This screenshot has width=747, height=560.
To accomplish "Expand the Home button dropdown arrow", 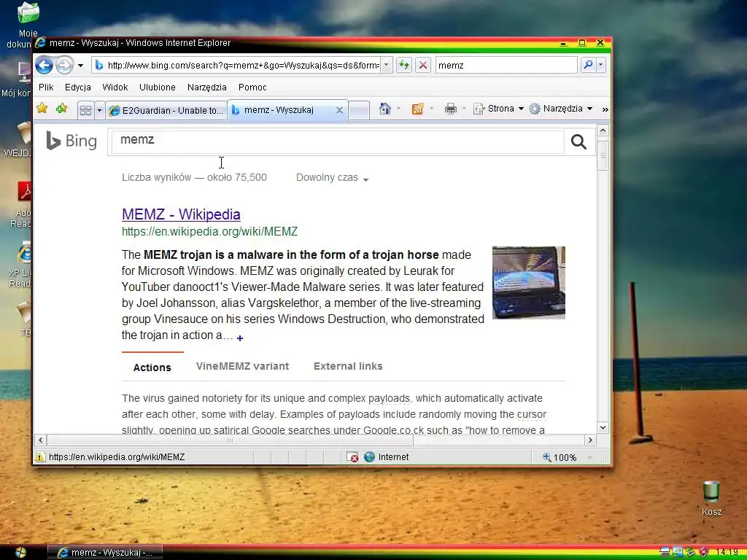I will tap(399, 109).
